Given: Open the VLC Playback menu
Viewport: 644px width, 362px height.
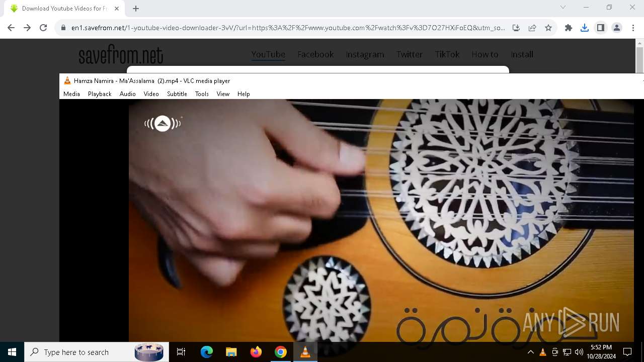Looking at the screenshot, I should pos(100,94).
